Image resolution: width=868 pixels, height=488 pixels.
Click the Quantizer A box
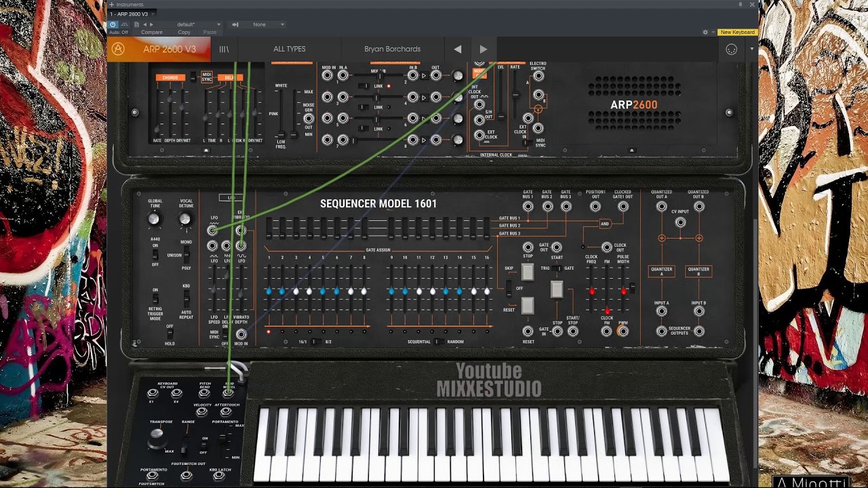[661, 270]
